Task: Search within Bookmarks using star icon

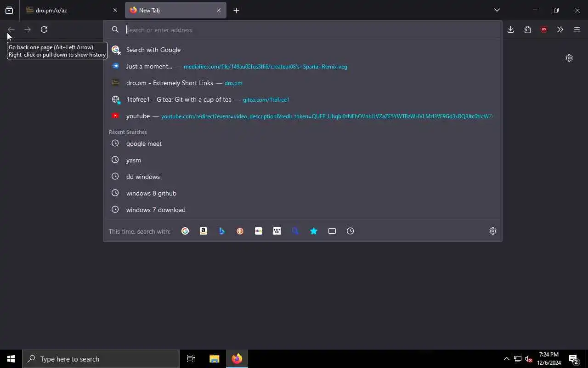Action: coord(314,231)
